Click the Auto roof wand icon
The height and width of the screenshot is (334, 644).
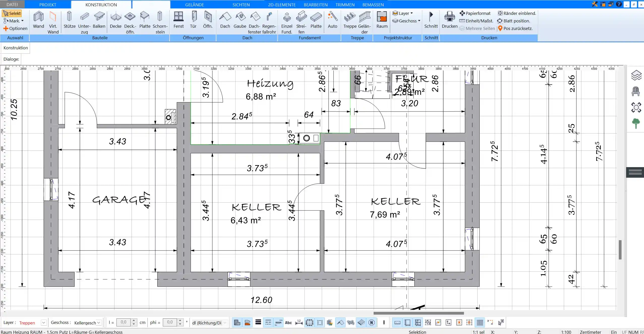[x=332, y=20]
